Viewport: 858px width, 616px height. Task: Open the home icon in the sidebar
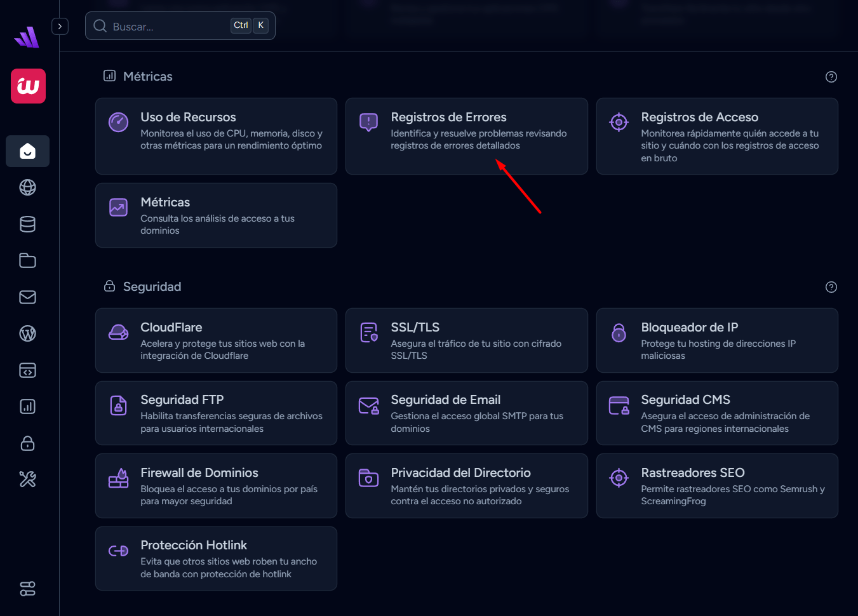pos(27,151)
